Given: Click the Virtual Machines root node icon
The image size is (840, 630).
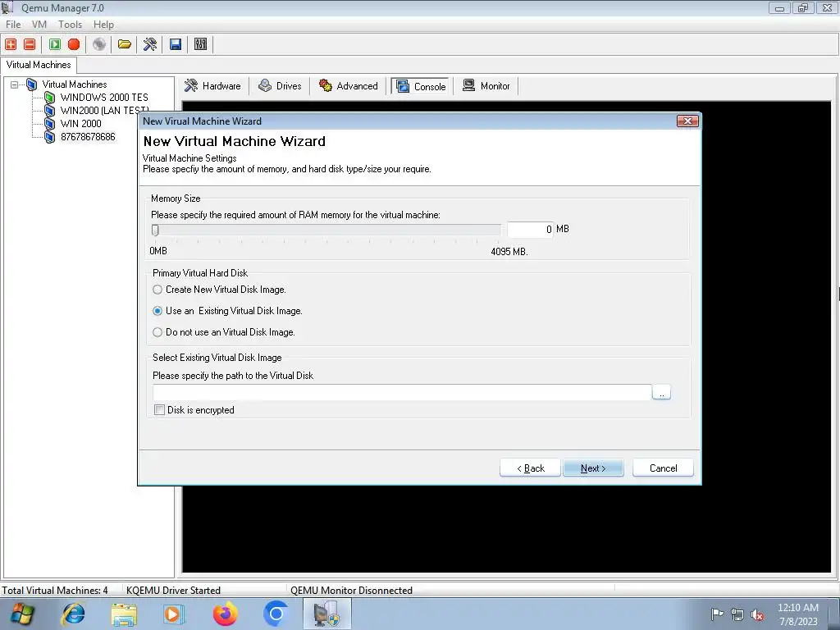Looking at the screenshot, I should click(32, 84).
